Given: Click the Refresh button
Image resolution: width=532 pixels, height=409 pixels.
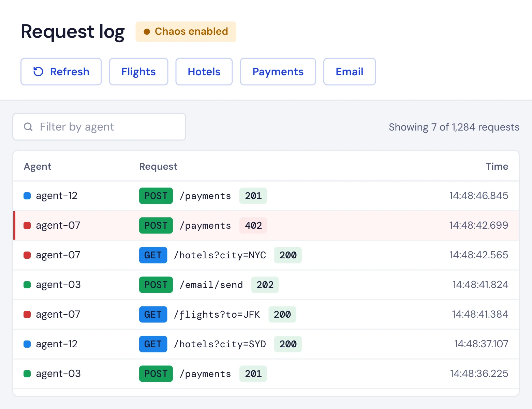Looking at the screenshot, I should click(61, 72).
